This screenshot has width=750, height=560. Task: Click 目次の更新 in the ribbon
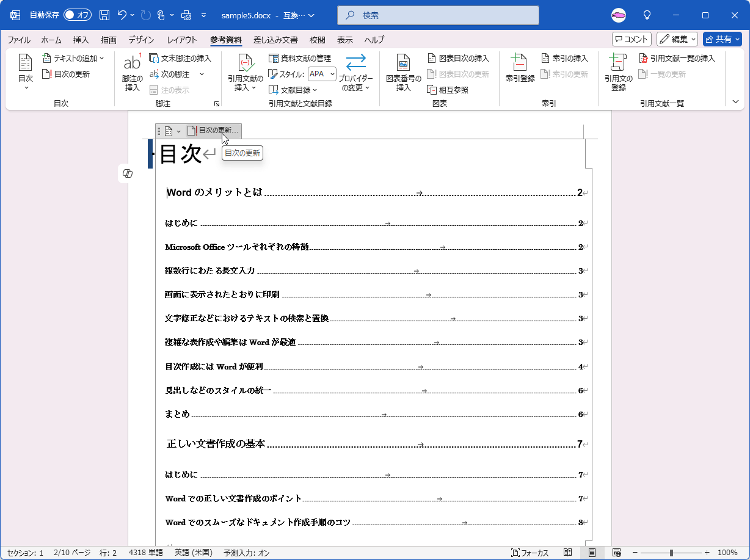tap(65, 74)
